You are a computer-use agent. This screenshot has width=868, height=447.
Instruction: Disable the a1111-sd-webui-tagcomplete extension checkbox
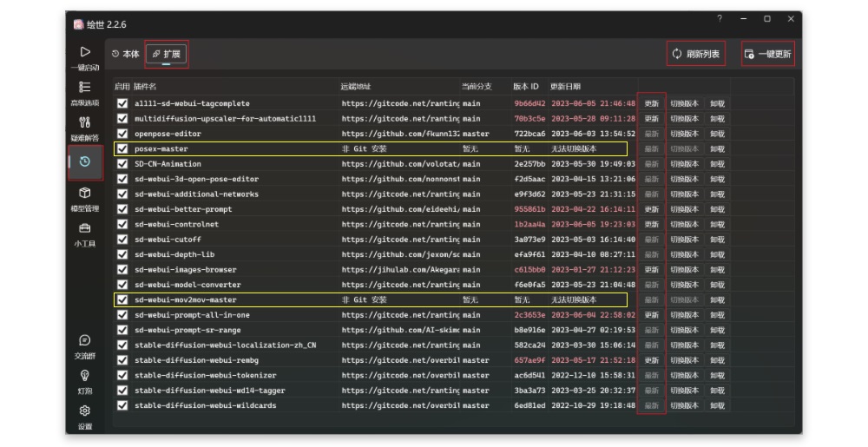(x=122, y=103)
